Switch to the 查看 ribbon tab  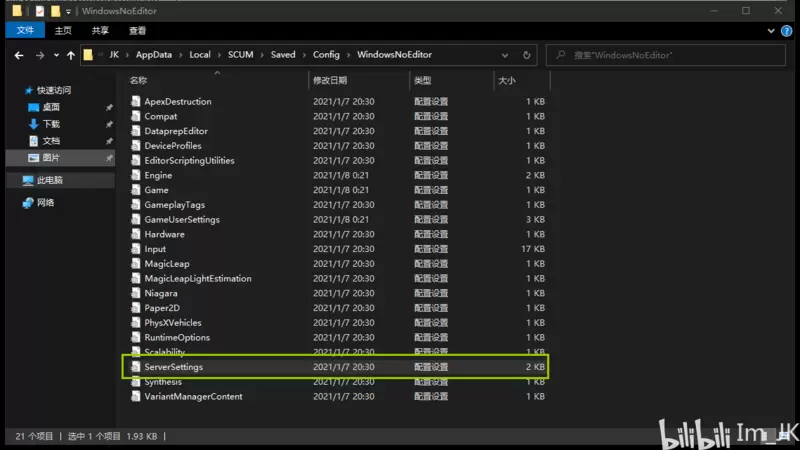[x=137, y=31]
